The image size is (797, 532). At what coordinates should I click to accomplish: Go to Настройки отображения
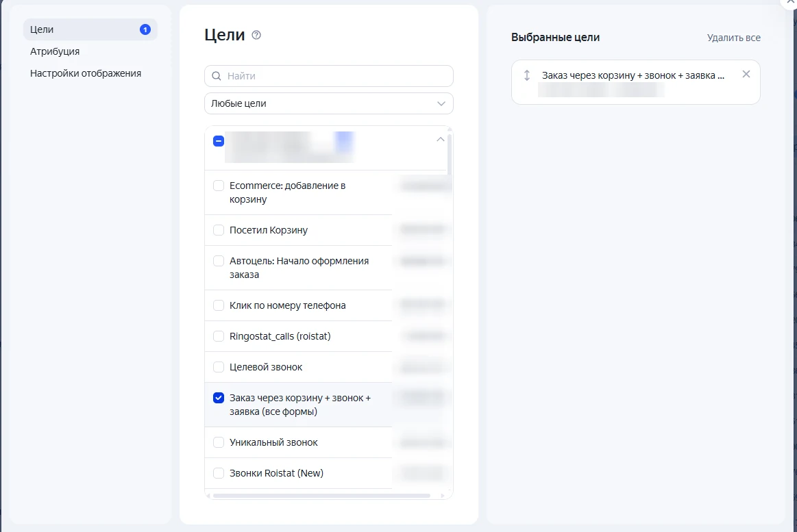(86, 74)
